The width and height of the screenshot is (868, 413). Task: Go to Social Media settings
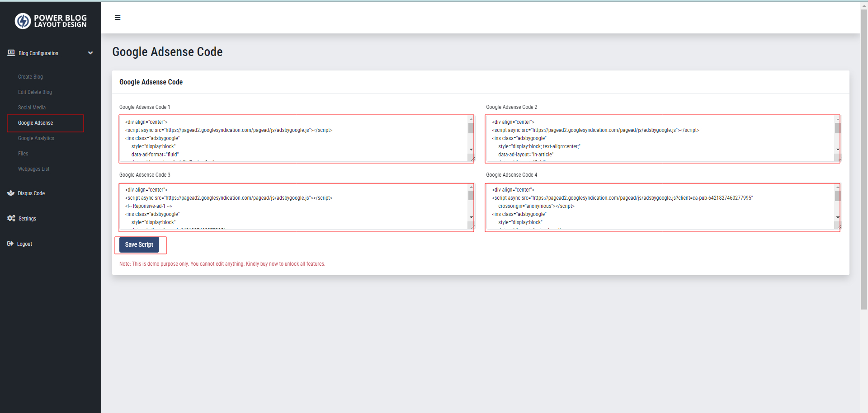pos(32,108)
